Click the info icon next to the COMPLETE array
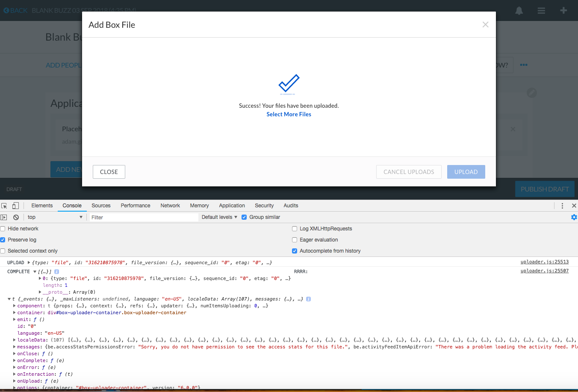This screenshot has width=578, height=392. click(56, 271)
